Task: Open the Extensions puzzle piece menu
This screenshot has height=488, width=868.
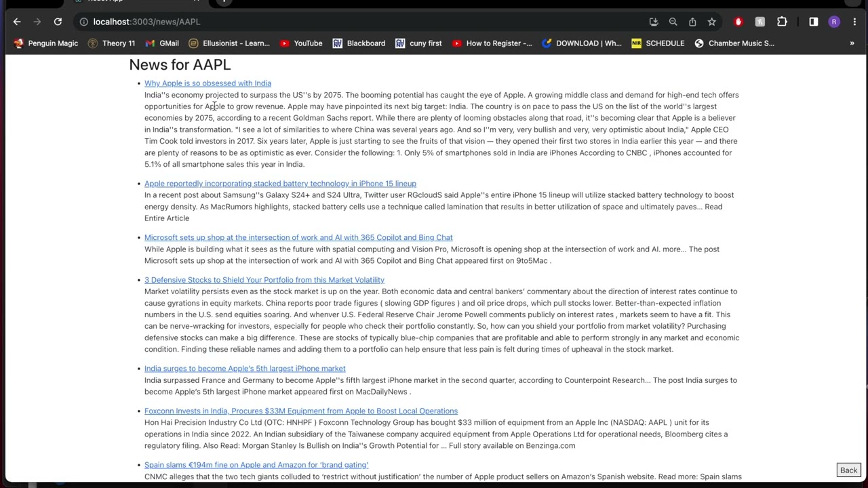Action: coord(782,22)
